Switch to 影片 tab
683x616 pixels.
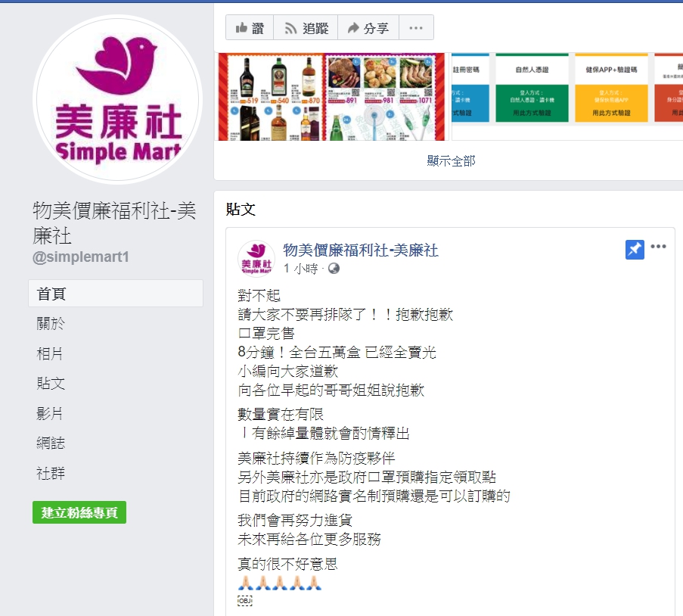pyautogui.click(x=50, y=413)
